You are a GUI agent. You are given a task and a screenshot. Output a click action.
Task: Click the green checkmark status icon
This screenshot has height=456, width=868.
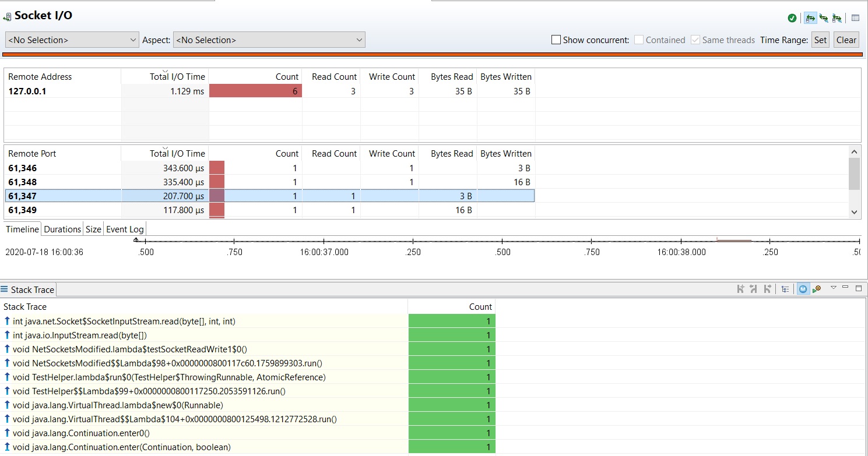click(x=792, y=18)
